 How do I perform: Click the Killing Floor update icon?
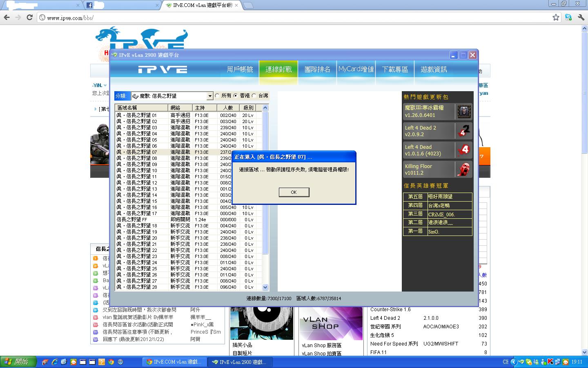click(463, 169)
